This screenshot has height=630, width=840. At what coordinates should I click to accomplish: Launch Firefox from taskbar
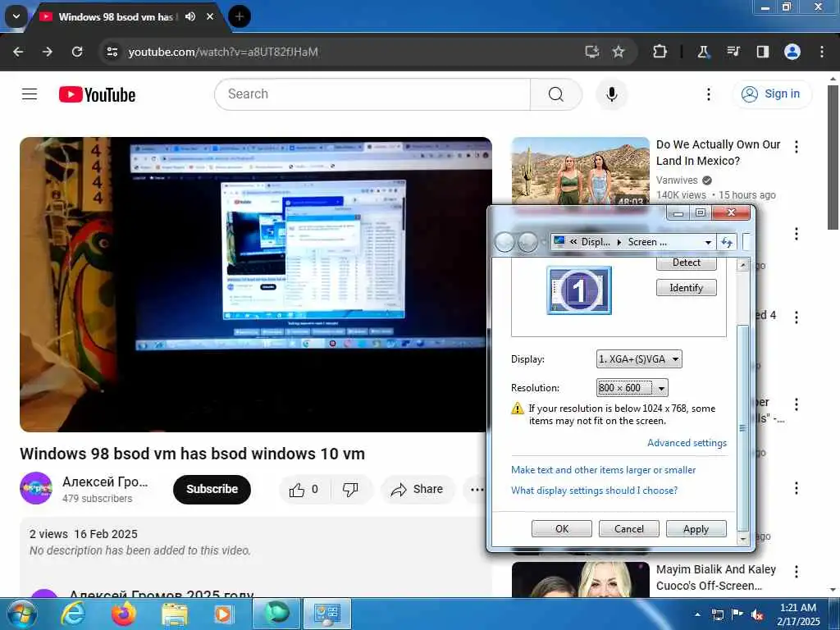tap(124, 614)
